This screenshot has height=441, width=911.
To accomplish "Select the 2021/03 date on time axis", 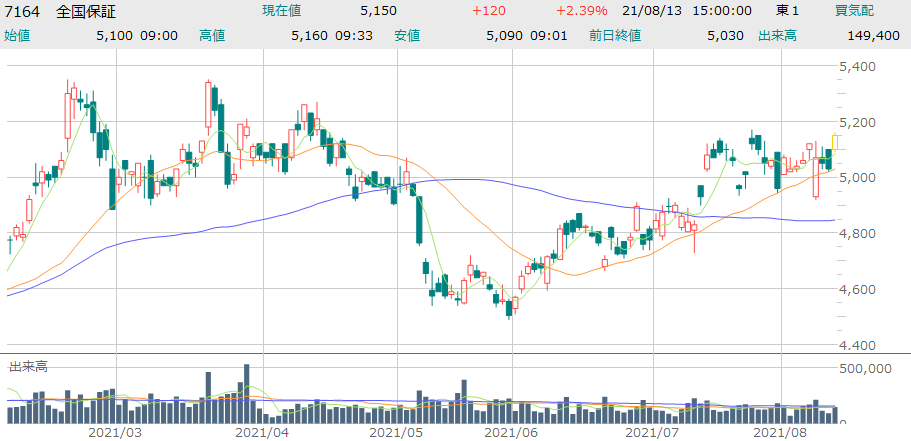I will point(115,432).
